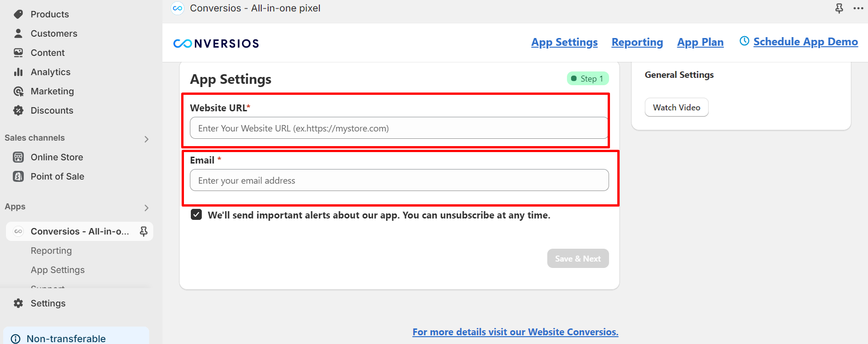Click the Website URL input field
Viewport: 868px width, 344px height.
point(399,128)
